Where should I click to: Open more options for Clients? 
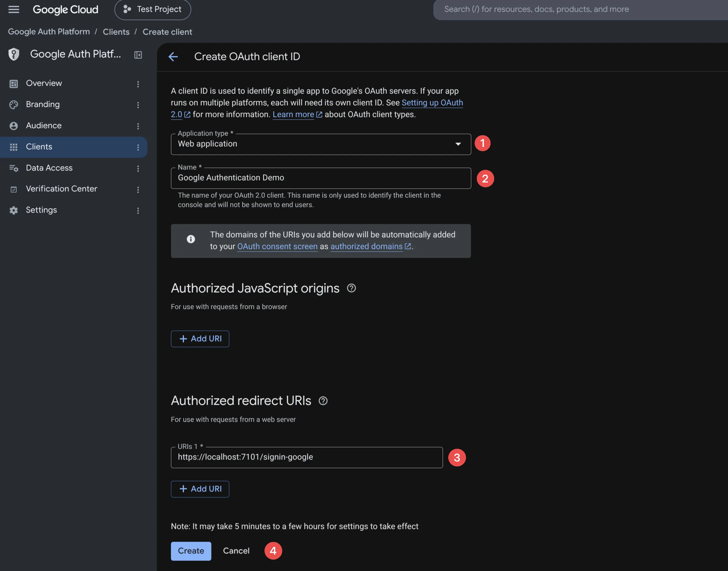138,147
